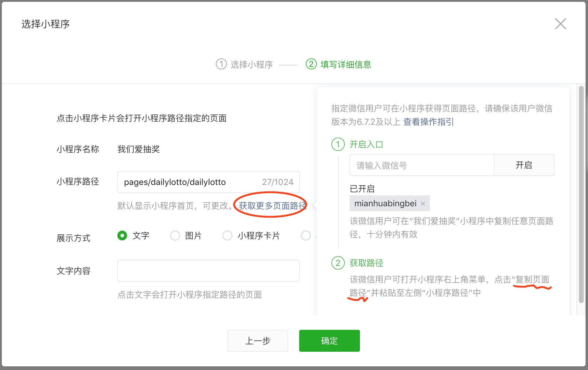Close the 选择小程序 dialog
This screenshot has height=370, width=588.
pos(560,24)
